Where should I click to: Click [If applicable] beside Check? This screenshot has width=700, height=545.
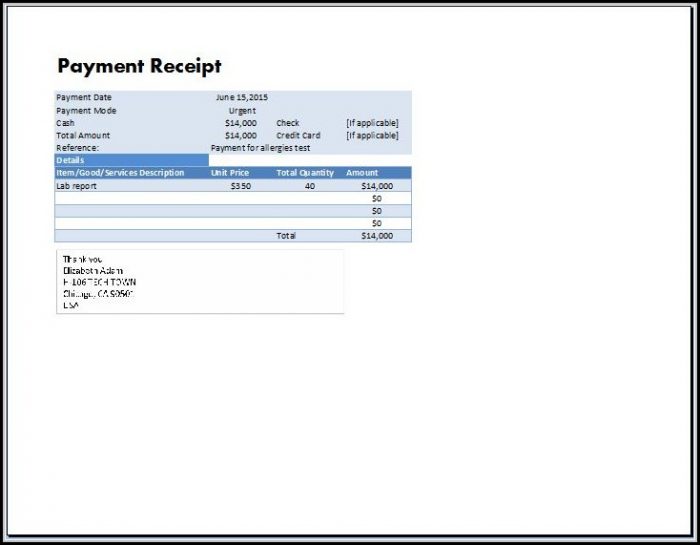coord(372,123)
